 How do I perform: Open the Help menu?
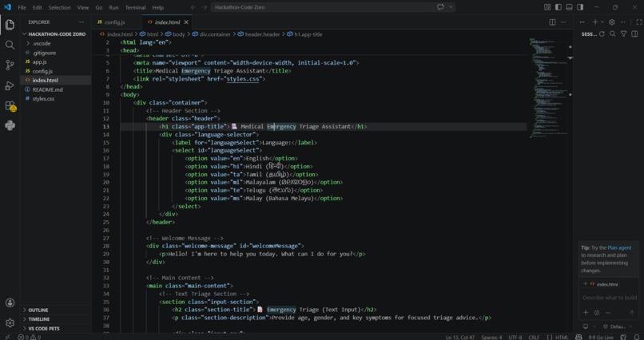click(157, 7)
